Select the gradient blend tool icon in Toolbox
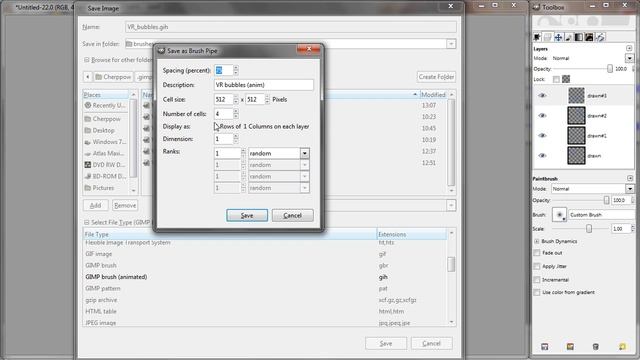 579,37
